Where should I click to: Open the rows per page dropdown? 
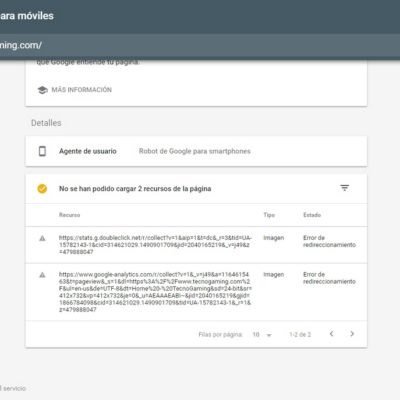click(262, 334)
